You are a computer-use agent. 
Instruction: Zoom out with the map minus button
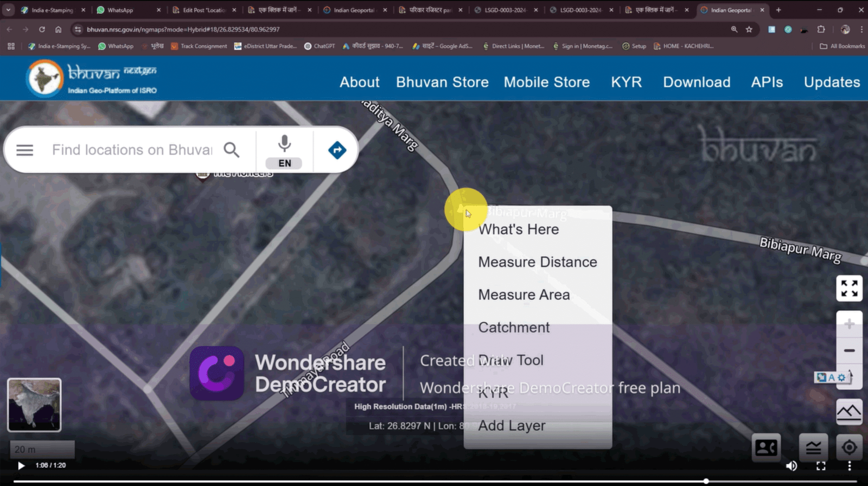click(x=850, y=350)
